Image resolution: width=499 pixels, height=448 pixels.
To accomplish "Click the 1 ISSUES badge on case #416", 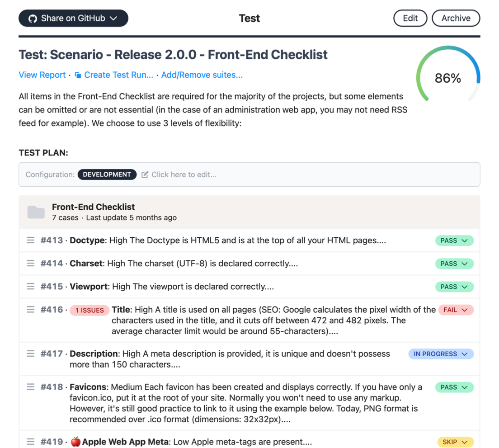I will pyautogui.click(x=90, y=310).
